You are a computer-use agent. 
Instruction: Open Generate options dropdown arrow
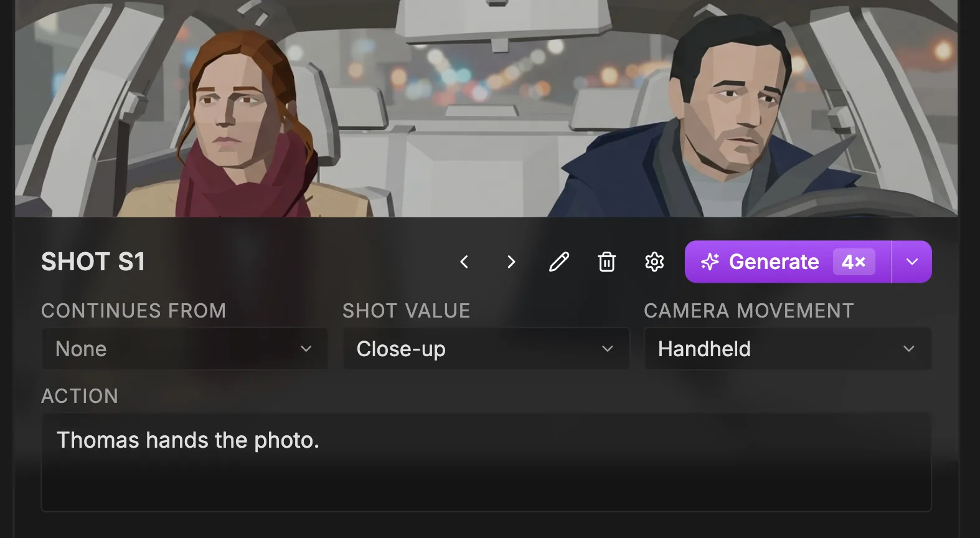pos(912,262)
